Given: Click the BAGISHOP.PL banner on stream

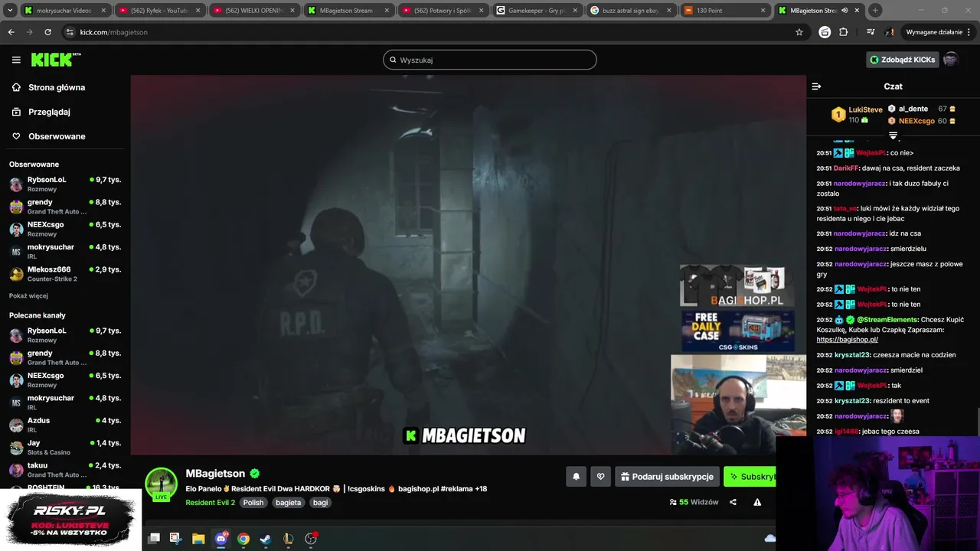Looking at the screenshot, I should pyautogui.click(x=737, y=285).
